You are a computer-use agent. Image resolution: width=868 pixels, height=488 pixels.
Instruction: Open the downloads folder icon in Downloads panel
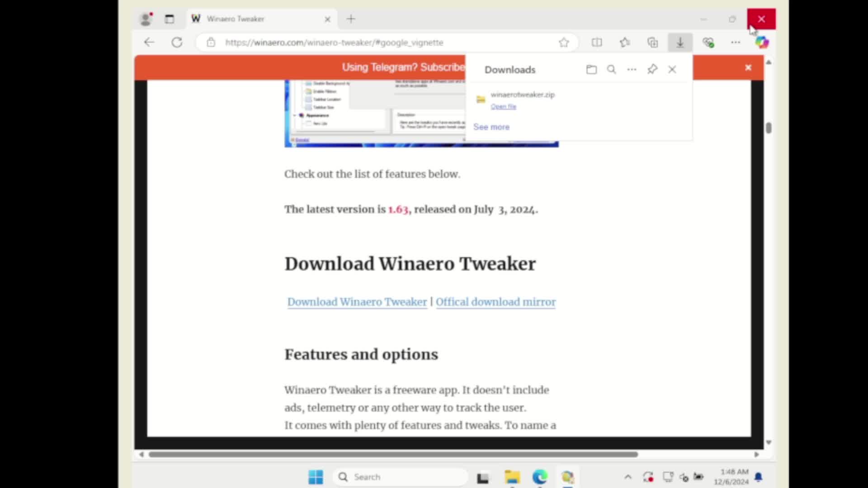[x=591, y=69]
